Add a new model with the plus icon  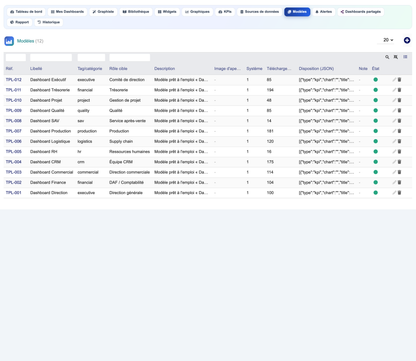(x=407, y=40)
